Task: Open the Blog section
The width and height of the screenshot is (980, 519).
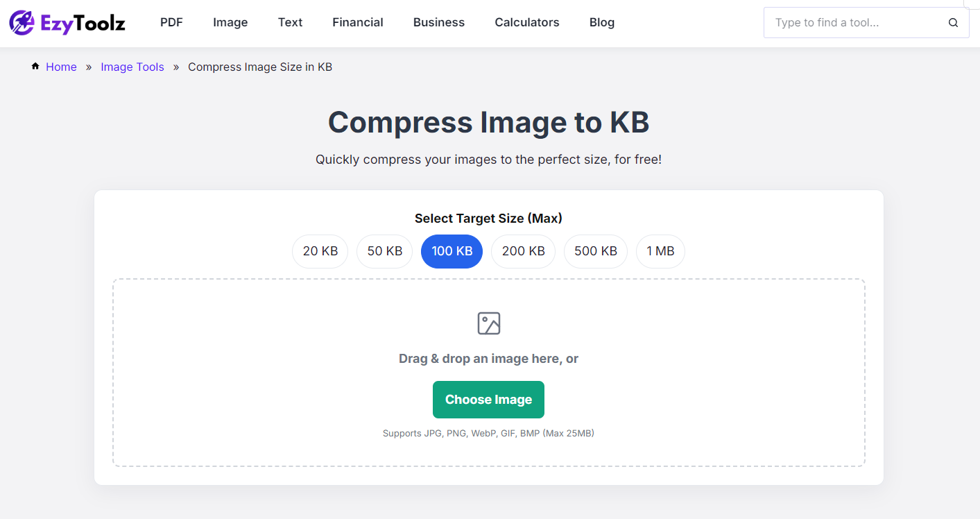Action: (601, 22)
